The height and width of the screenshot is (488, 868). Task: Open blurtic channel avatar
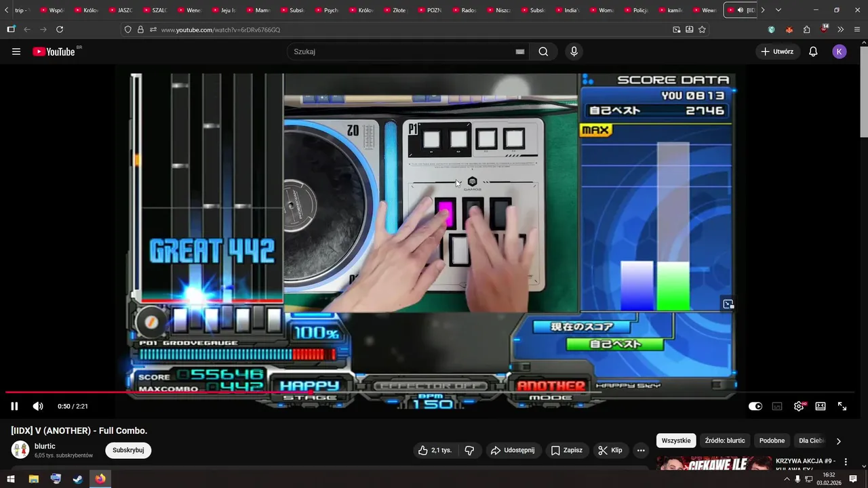pos(20,450)
